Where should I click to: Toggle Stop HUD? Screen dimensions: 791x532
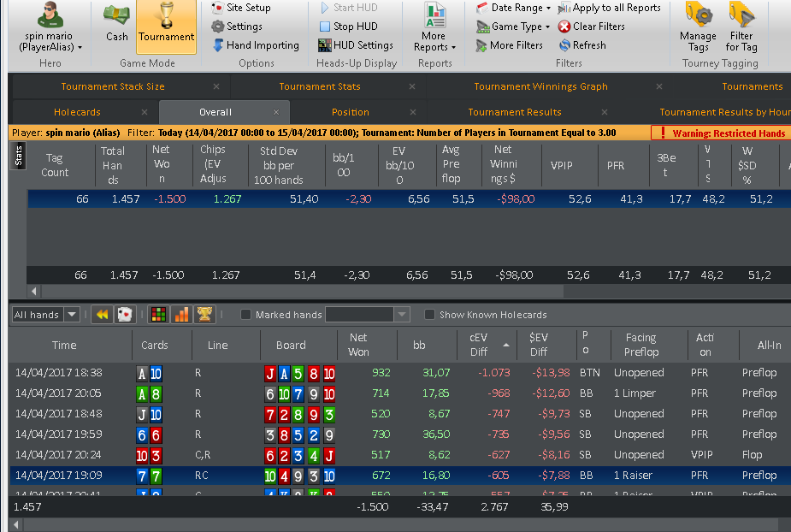coord(349,27)
